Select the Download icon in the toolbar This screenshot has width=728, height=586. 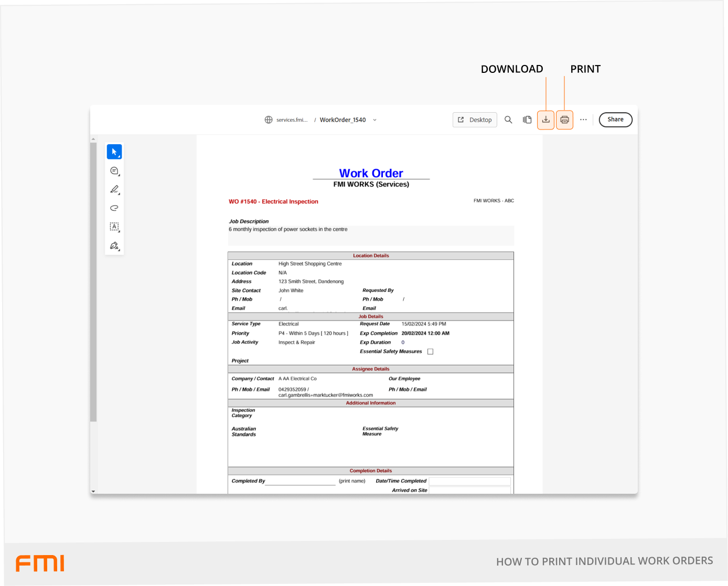[546, 120]
